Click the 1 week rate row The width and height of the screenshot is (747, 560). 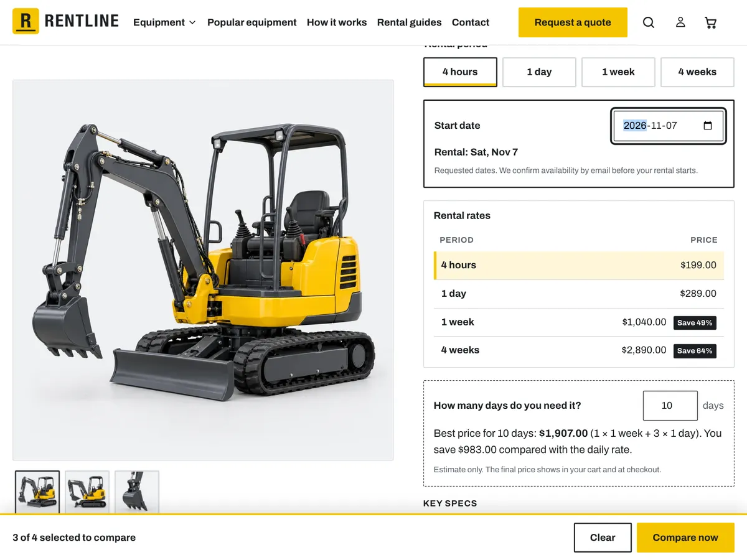[x=579, y=322]
